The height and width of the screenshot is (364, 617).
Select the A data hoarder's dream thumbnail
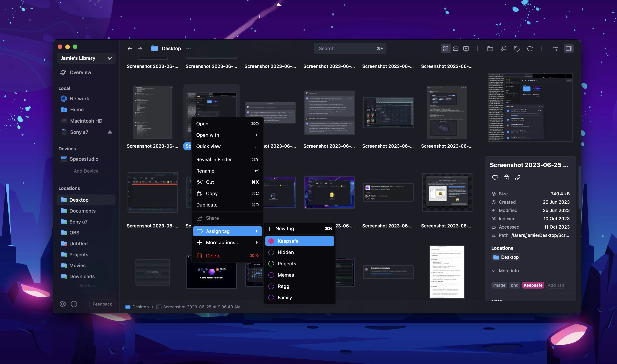tap(212, 272)
